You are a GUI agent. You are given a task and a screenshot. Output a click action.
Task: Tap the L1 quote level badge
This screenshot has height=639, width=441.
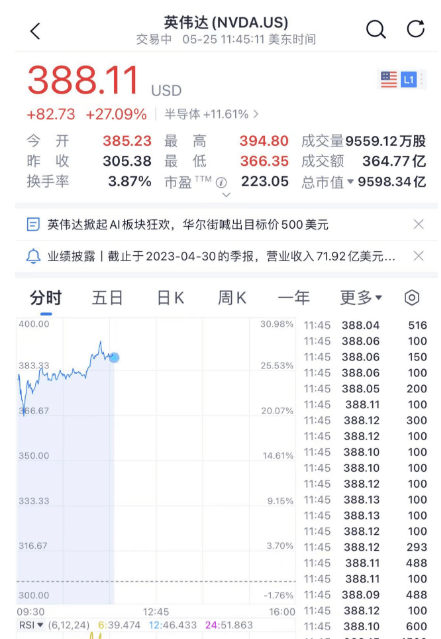(409, 79)
